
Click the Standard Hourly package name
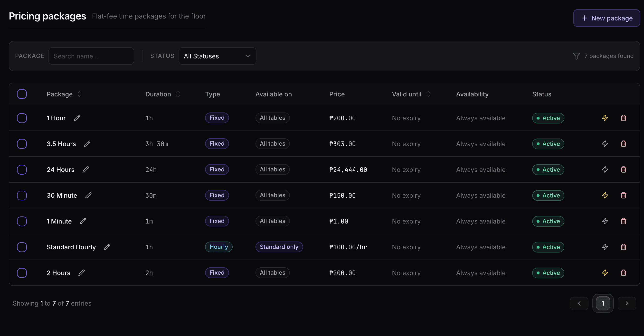pos(71,247)
